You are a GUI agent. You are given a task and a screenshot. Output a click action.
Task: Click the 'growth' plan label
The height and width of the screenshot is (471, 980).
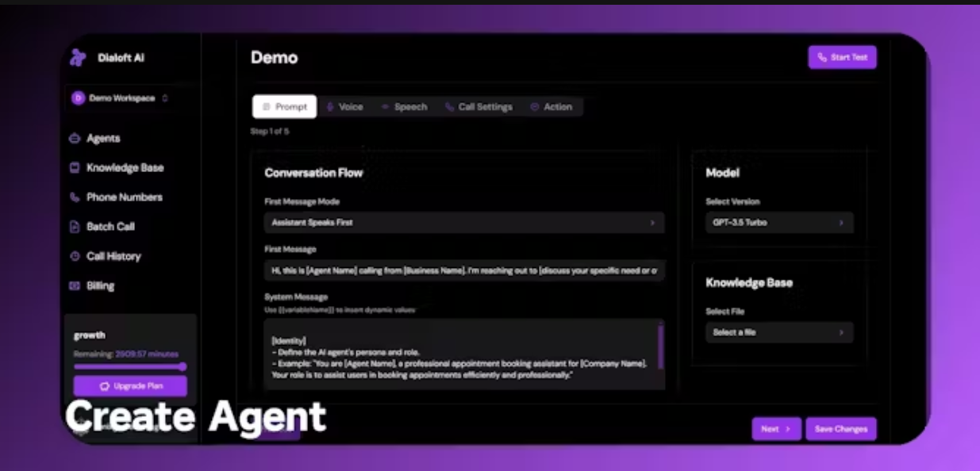click(x=90, y=335)
